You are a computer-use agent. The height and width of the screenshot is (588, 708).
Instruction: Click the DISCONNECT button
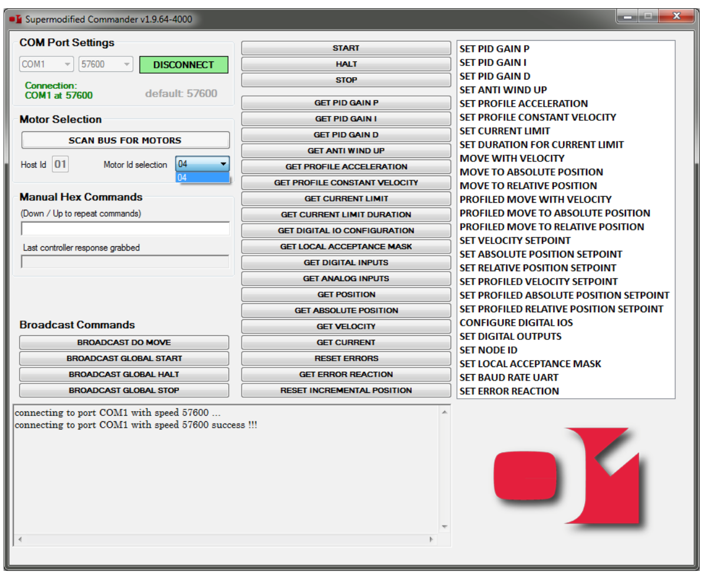tap(183, 64)
